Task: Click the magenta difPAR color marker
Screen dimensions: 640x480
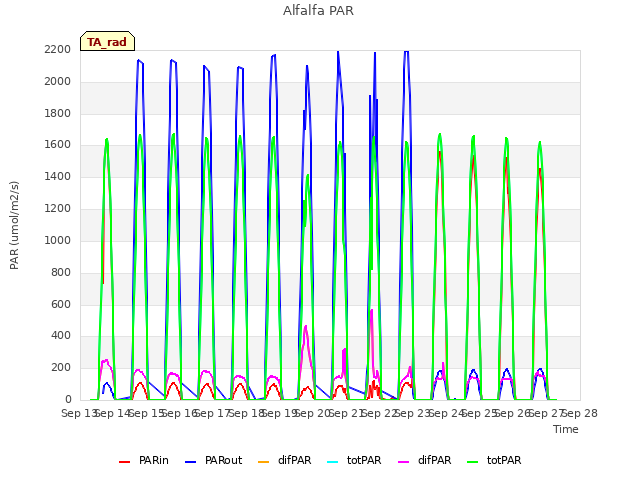Action: (x=404, y=462)
